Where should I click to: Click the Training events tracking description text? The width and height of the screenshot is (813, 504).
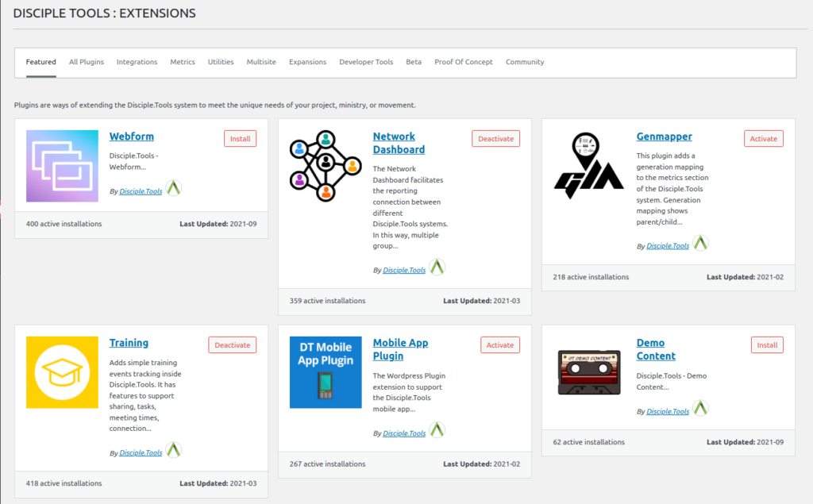tap(145, 395)
